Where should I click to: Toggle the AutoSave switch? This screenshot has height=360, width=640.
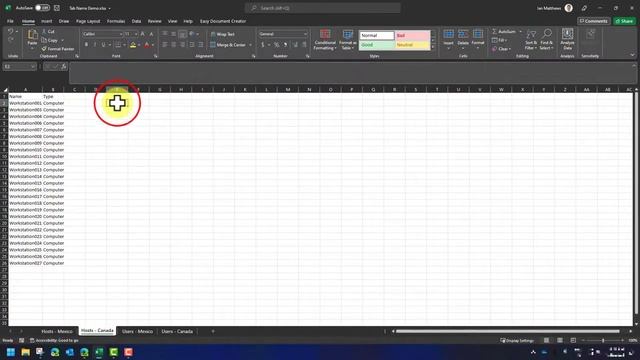[42, 8]
